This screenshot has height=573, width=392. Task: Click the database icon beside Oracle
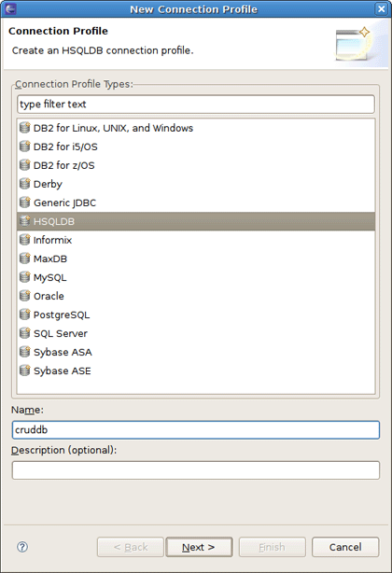pos(24,296)
